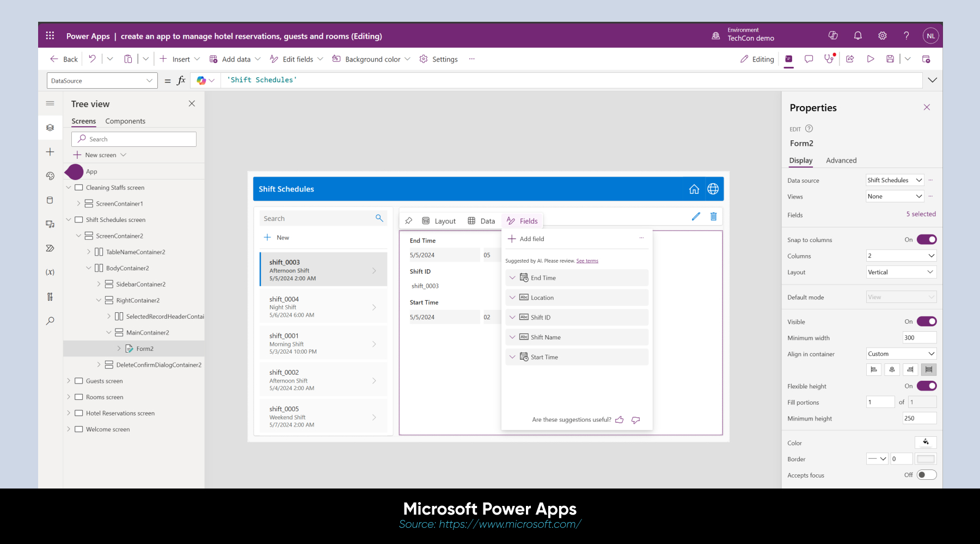Open the comments icon in toolbar
Image resolution: width=980 pixels, height=544 pixels.
pyautogui.click(x=809, y=59)
